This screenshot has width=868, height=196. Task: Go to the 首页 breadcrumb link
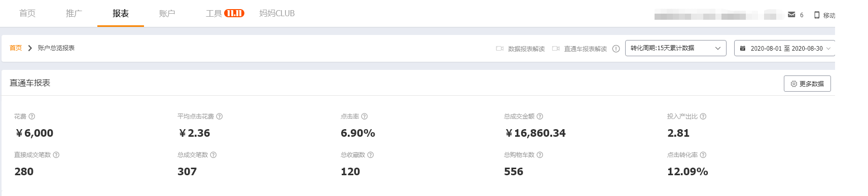[x=16, y=48]
